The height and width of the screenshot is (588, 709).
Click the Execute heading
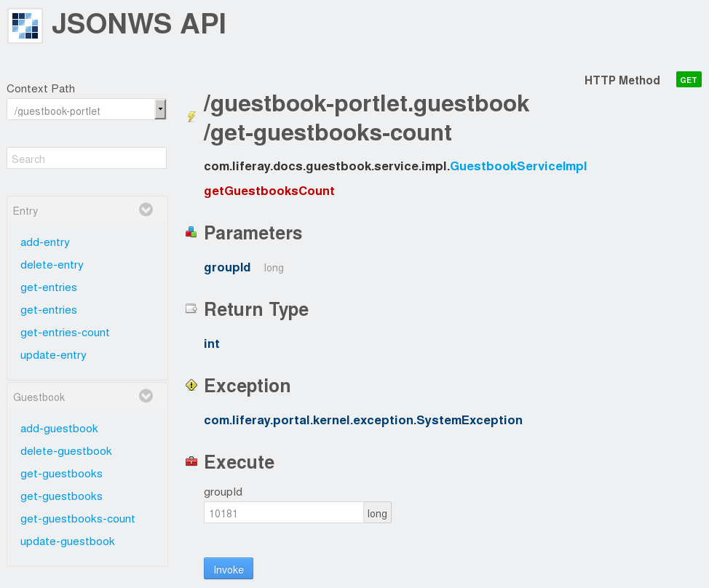pos(239,462)
